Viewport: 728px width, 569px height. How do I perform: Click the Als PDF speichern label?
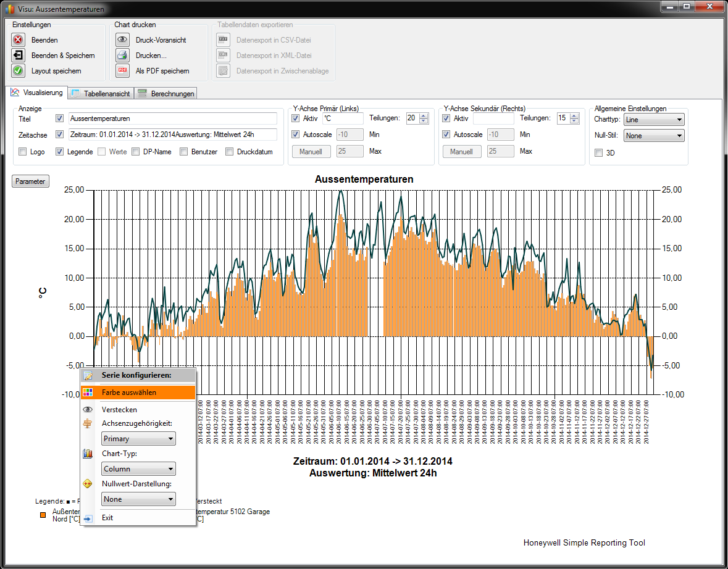pyautogui.click(x=162, y=71)
